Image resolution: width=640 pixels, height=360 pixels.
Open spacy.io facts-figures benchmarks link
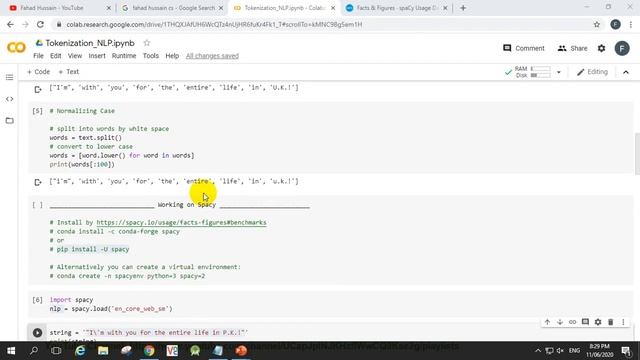181,222
